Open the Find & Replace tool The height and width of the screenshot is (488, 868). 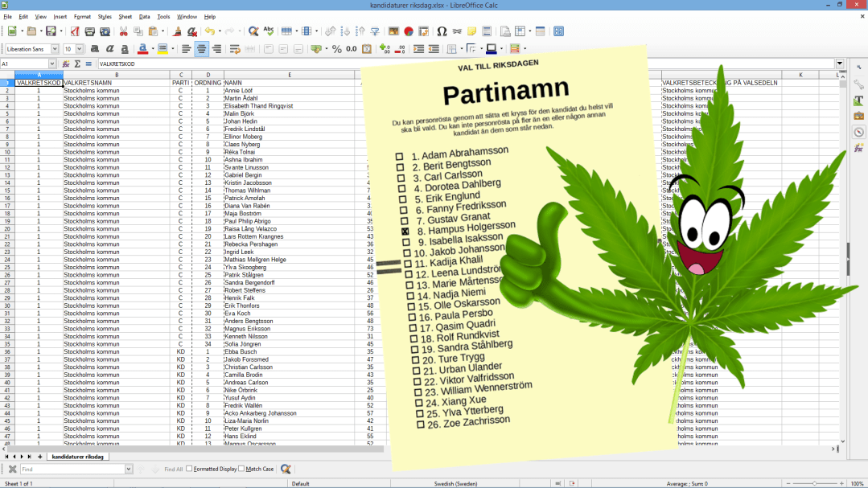(253, 31)
